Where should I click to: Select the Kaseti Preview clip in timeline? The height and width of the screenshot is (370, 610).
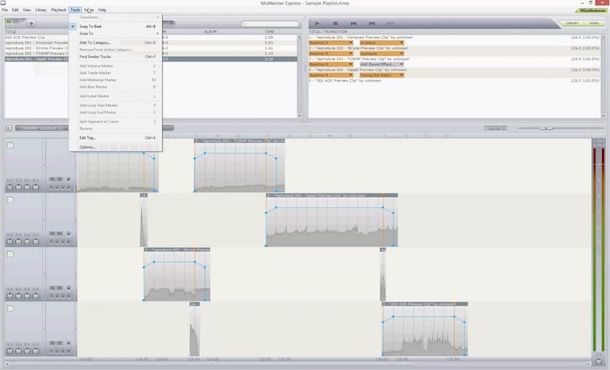coord(332,220)
